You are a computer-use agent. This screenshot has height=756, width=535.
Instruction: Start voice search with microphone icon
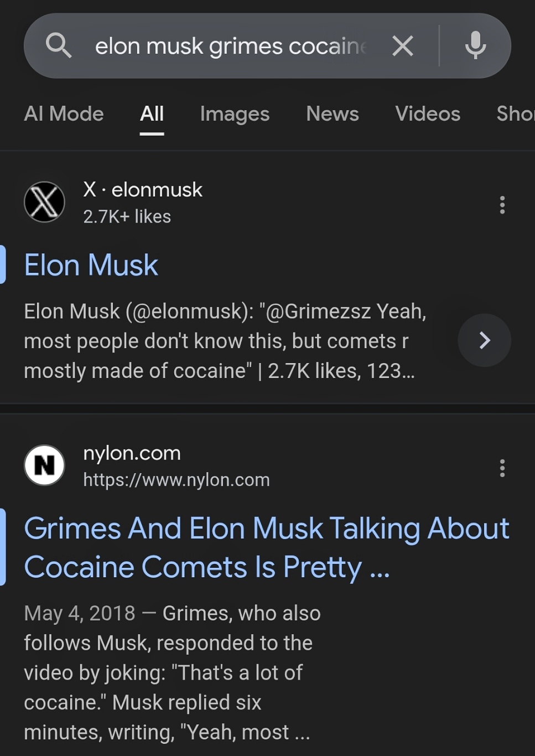475,45
